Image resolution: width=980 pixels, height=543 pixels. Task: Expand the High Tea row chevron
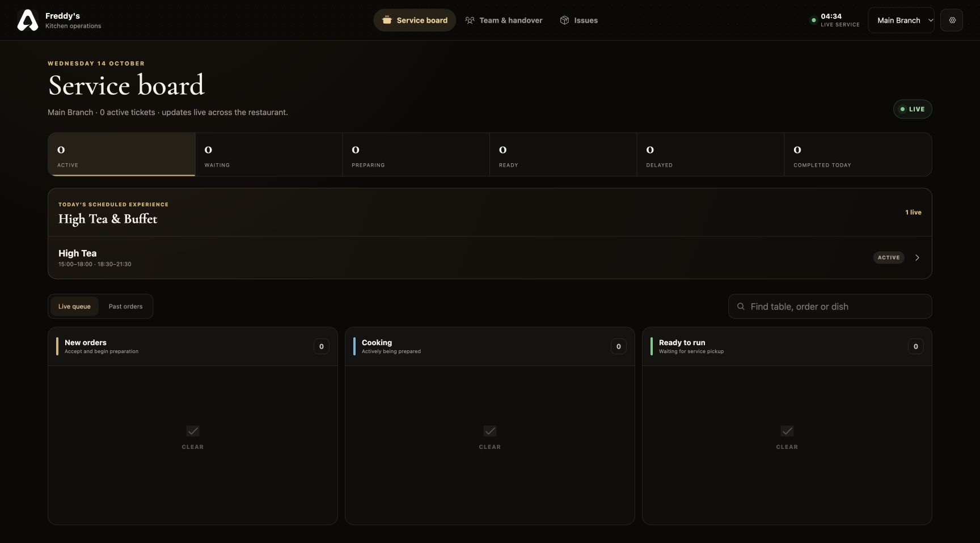pos(917,258)
